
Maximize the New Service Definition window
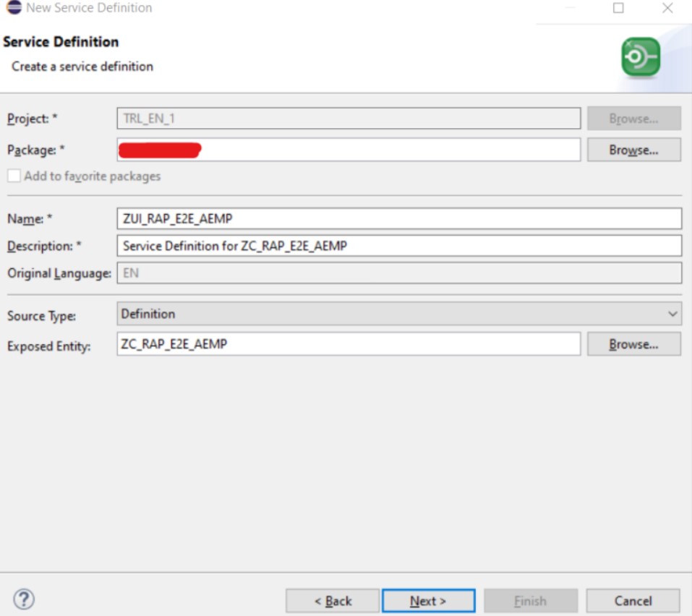[x=618, y=9]
